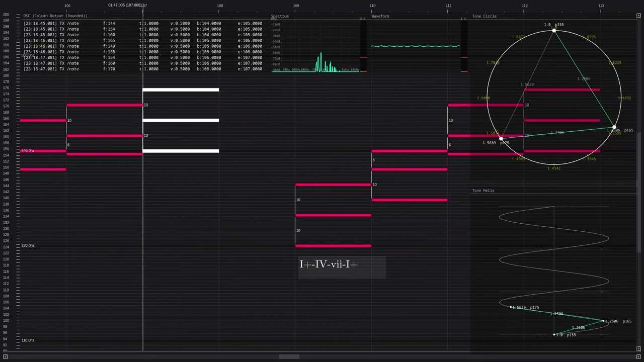This screenshot has height=362, width=644.
Task: Click the 1.8877 ratio label on Tone Circle
Action: click(518, 37)
